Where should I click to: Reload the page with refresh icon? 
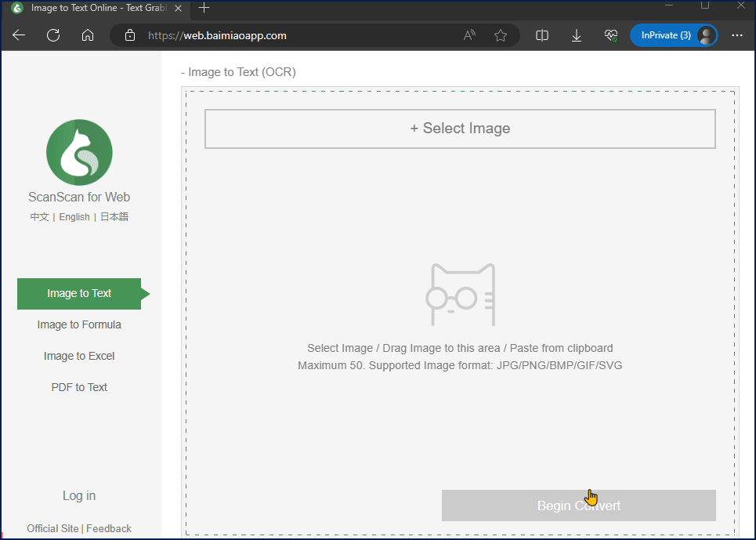point(53,35)
